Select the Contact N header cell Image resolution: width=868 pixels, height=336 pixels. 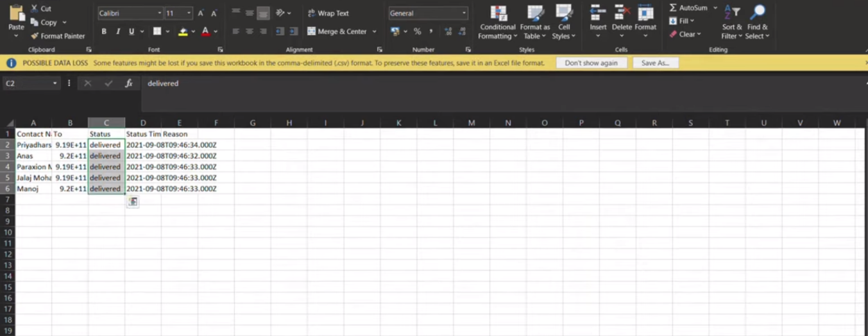tap(33, 134)
